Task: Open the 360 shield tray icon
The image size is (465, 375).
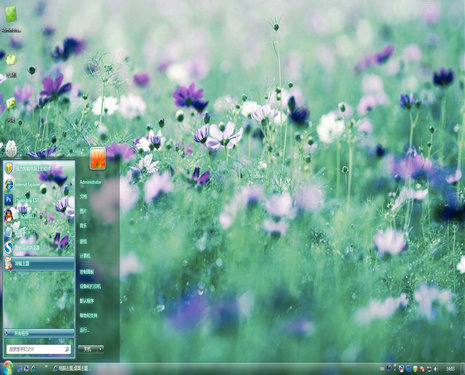Action: [415, 369]
